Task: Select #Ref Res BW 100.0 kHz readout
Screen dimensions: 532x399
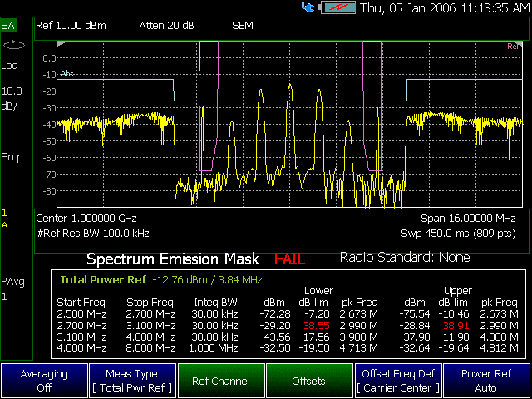Action: [x=93, y=234]
